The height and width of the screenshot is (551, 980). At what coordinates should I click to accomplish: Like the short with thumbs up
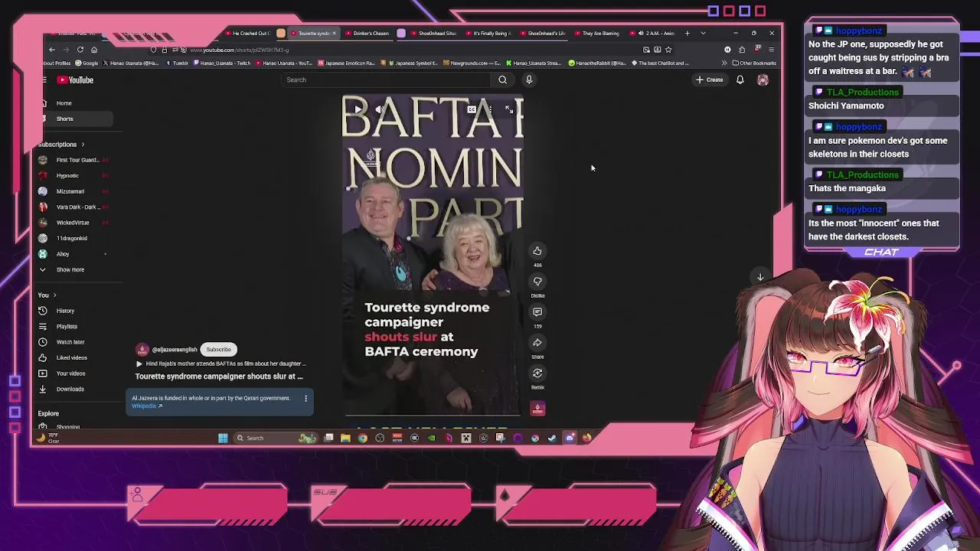click(537, 251)
